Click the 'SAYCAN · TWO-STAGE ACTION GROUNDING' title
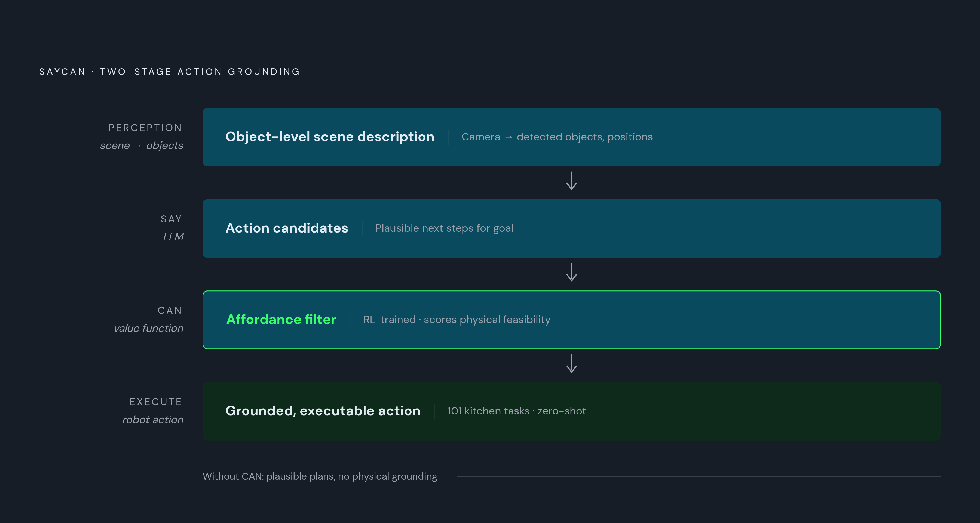Image resolution: width=980 pixels, height=523 pixels. [x=170, y=72]
